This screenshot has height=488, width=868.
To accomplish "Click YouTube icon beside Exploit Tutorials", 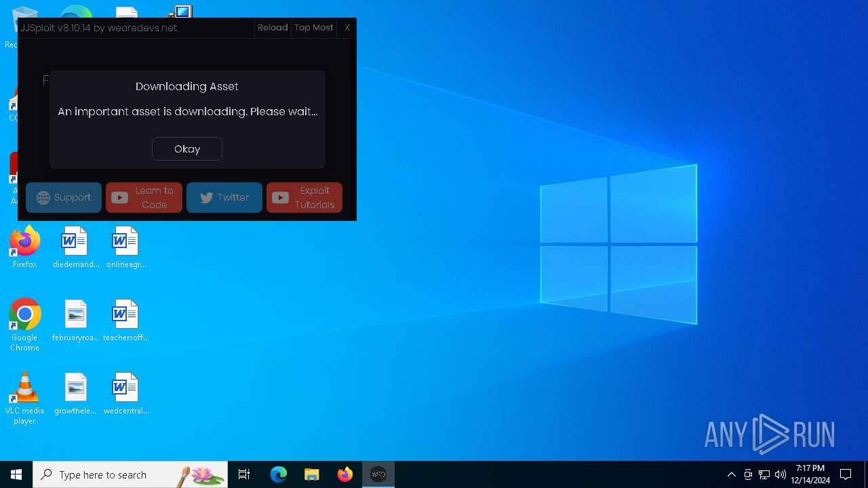I will (x=280, y=198).
